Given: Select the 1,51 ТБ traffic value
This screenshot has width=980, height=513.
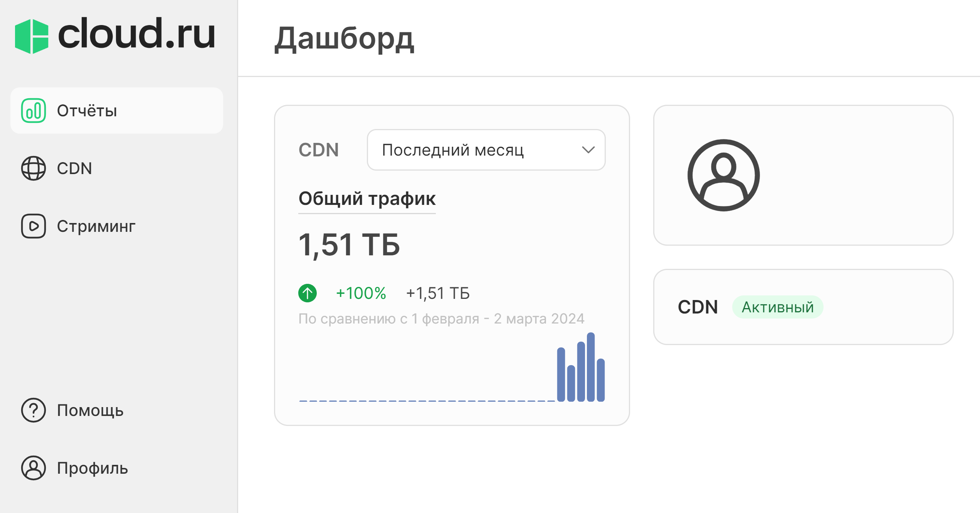Looking at the screenshot, I should (x=349, y=245).
